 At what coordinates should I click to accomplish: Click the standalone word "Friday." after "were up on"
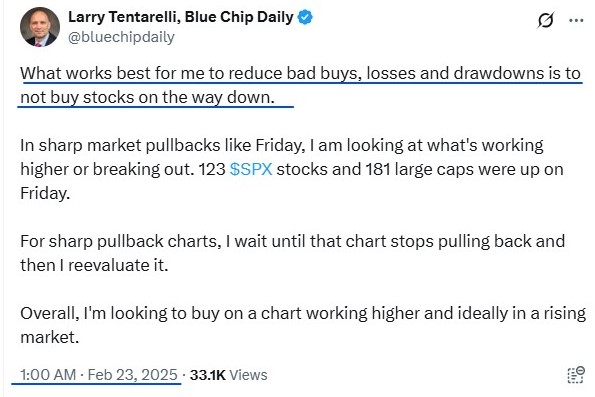click(x=45, y=194)
